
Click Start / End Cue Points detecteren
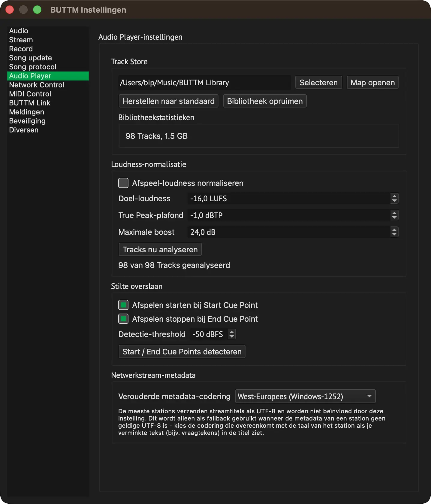[182, 352]
